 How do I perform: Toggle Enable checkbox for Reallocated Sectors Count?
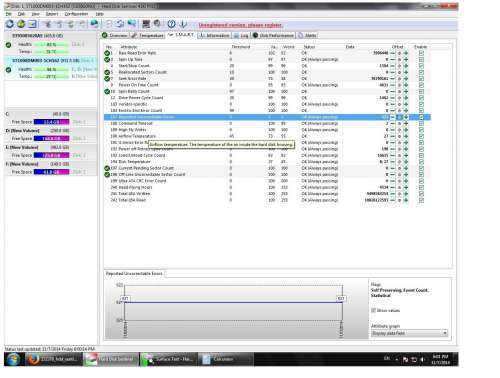421,72
